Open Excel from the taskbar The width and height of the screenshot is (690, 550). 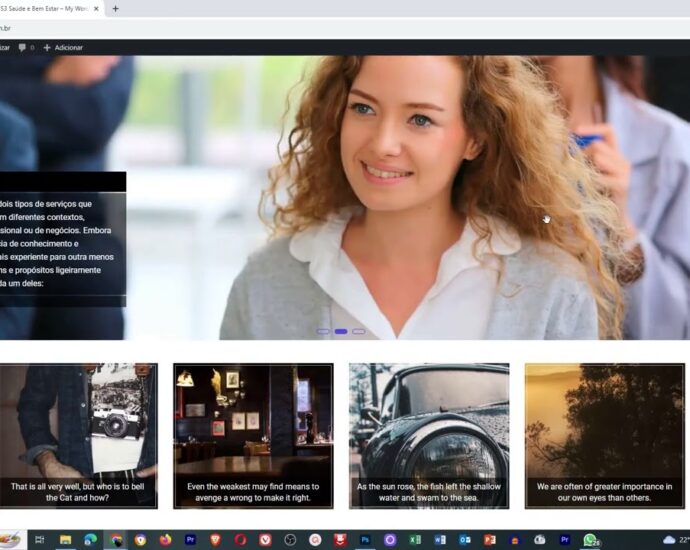click(x=415, y=540)
